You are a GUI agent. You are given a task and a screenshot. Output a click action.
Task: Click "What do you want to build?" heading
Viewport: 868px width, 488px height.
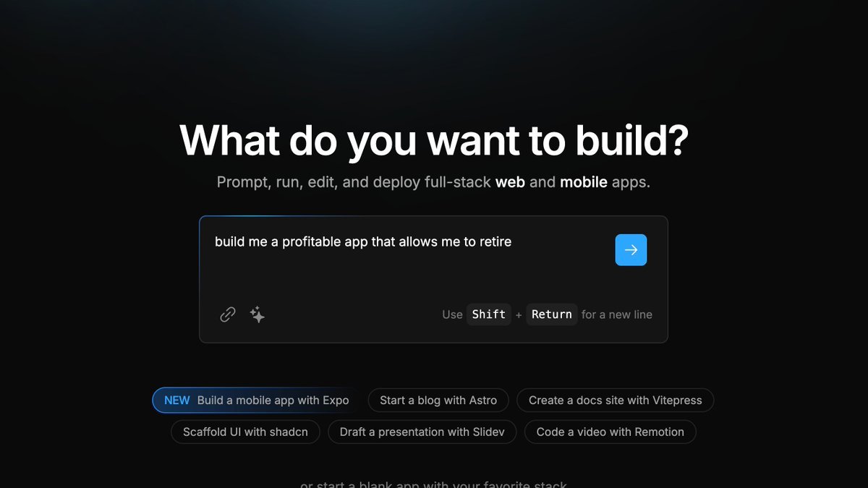tap(433, 140)
